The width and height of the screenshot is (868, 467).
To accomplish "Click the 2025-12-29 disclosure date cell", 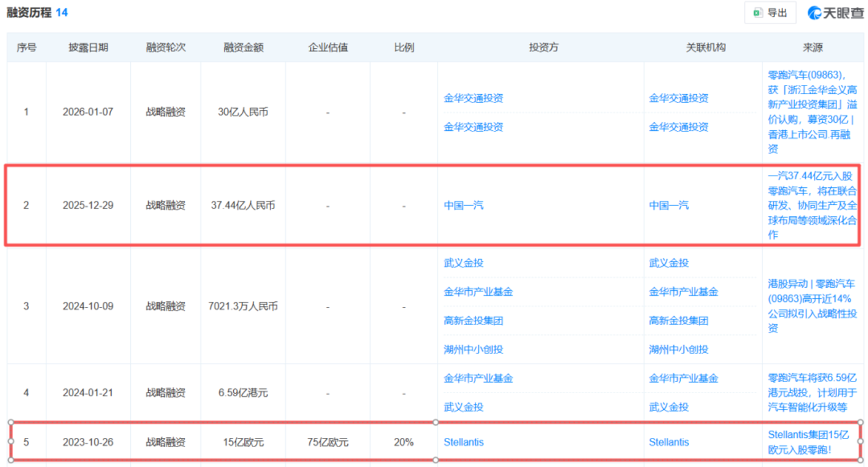I will tap(88, 205).
